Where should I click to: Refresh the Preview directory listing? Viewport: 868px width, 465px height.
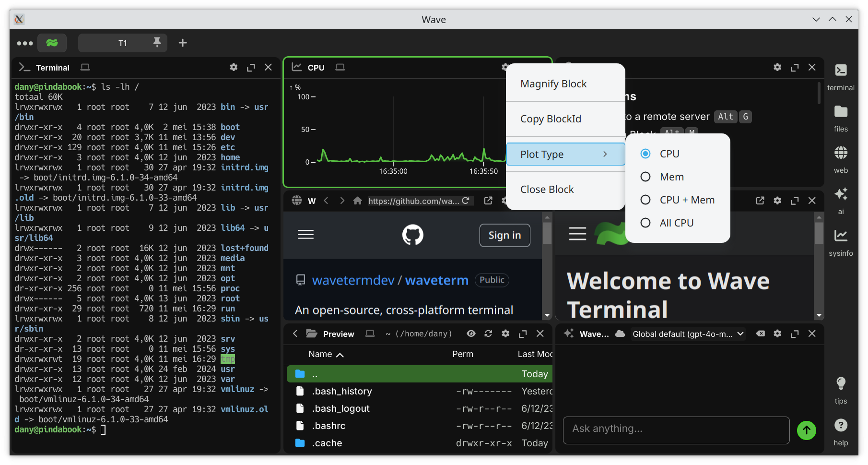(488, 334)
